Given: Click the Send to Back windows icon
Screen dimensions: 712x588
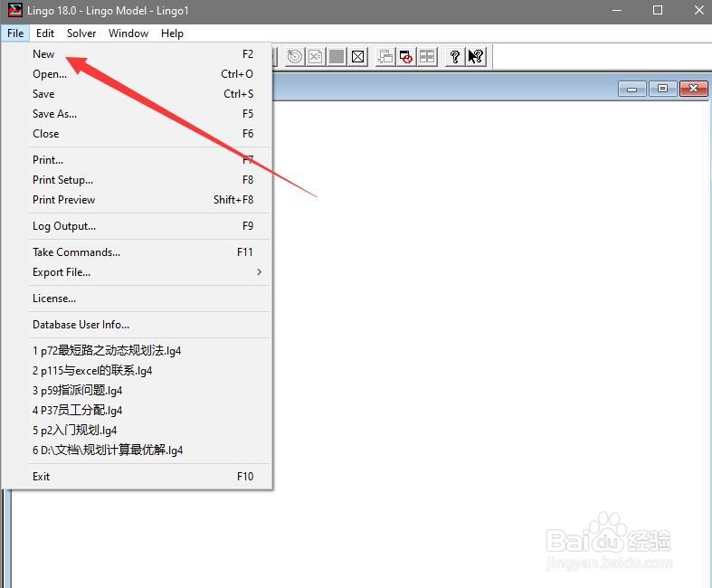Looking at the screenshot, I should [385, 57].
